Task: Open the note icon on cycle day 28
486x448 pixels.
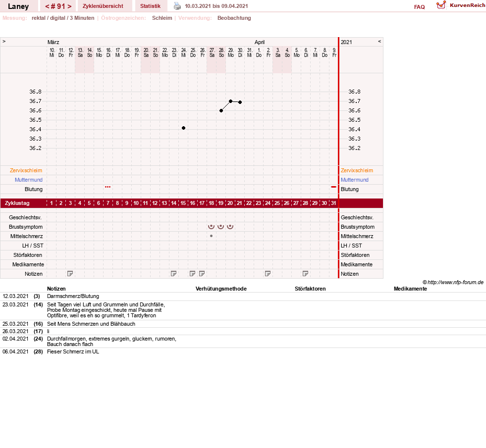Action: (305, 274)
